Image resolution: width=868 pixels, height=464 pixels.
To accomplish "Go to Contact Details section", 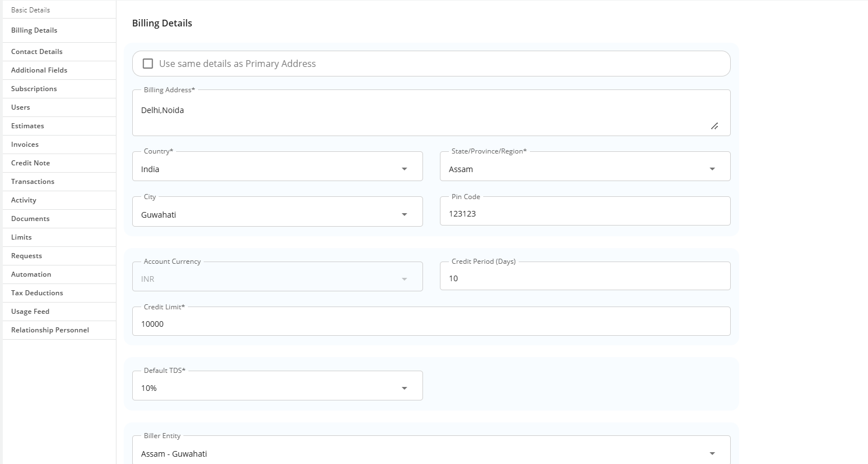I will pyautogui.click(x=37, y=52).
